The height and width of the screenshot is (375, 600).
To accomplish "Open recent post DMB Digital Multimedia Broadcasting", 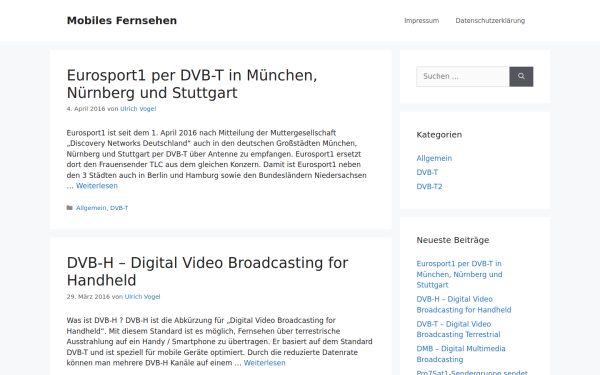I will tap(461, 354).
